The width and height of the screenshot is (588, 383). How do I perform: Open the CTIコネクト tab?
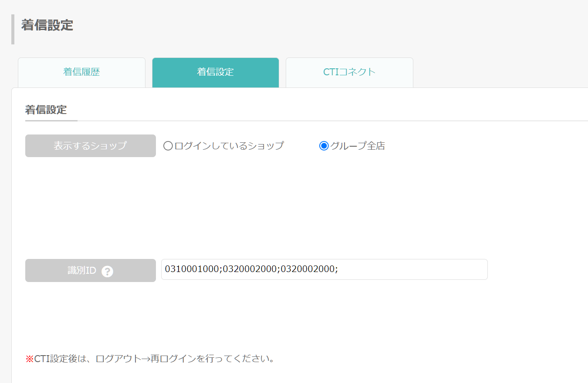click(349, 72)
